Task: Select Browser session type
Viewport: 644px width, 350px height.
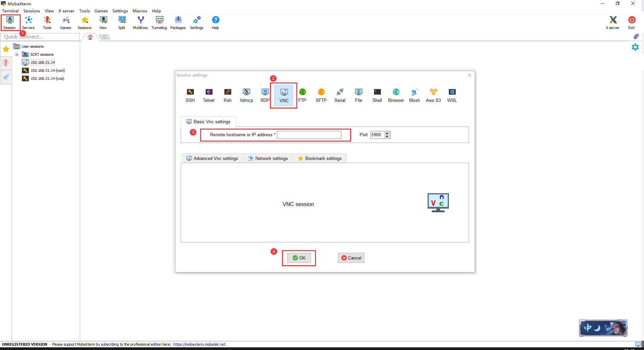Action: (396, 95)
